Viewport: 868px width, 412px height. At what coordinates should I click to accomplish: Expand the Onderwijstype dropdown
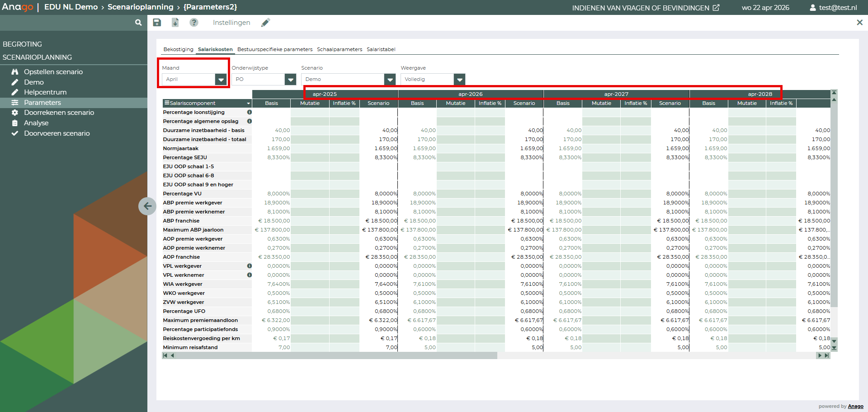tap(290, 80)
